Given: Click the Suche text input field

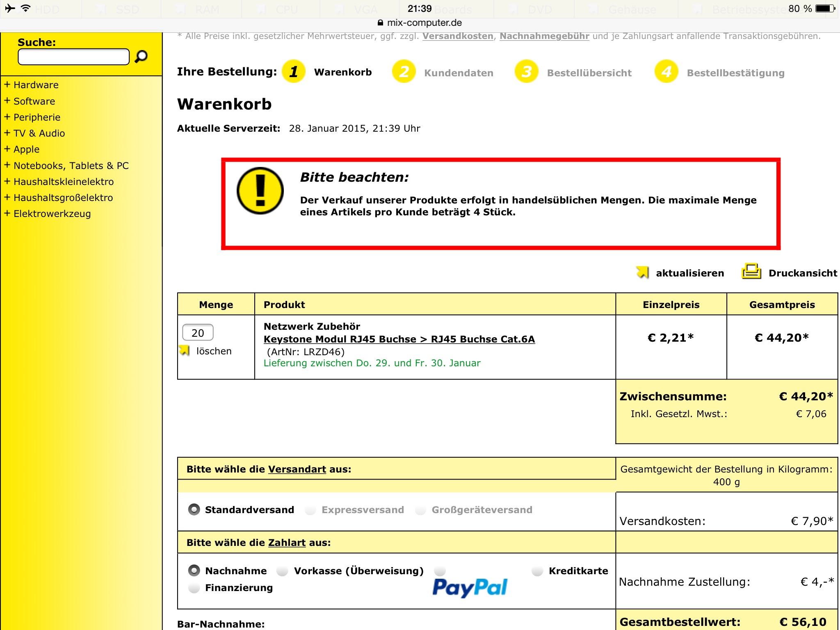Looking at the screenshot, I should pyautogui.click(x=74, y=57).
